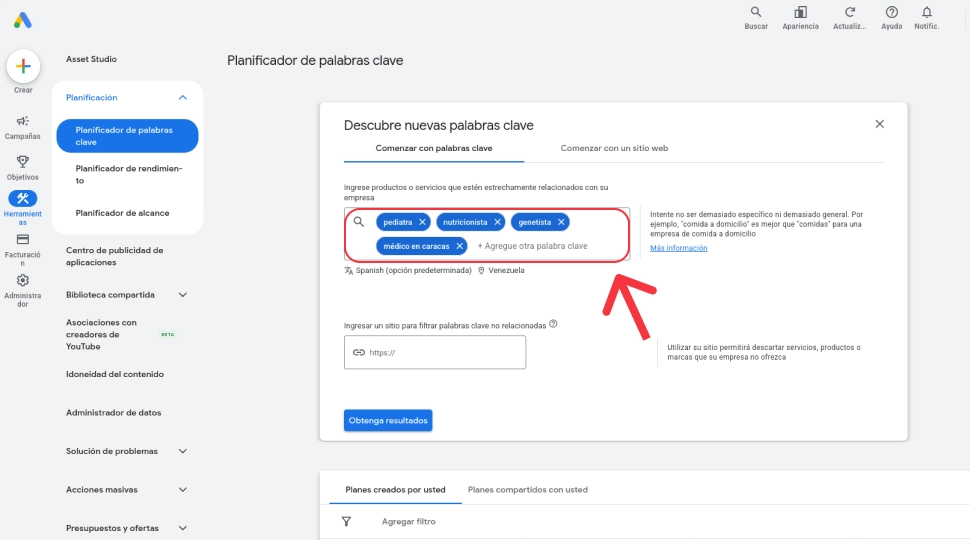
Task: Change Spanish language setting
Action: click(413, 270)
